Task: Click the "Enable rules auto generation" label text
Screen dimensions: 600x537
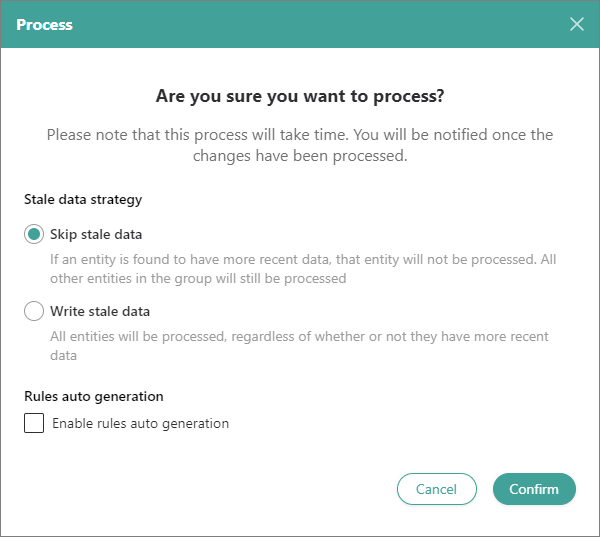Action: [x=140, y=423]
